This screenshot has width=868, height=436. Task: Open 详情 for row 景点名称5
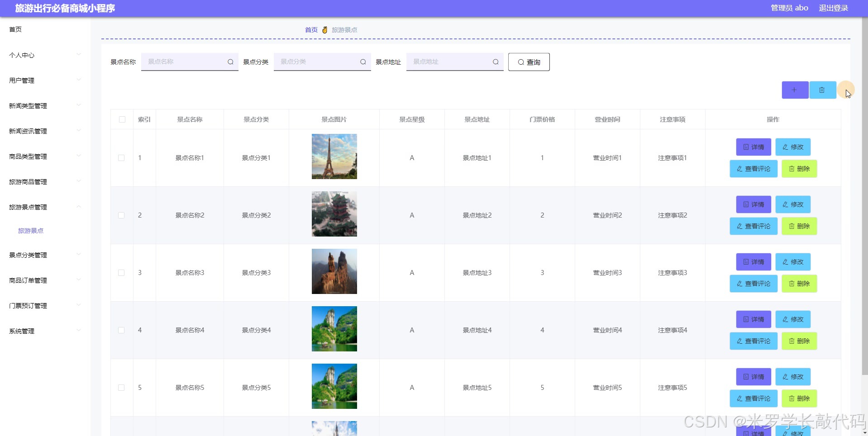pos(754,377)
